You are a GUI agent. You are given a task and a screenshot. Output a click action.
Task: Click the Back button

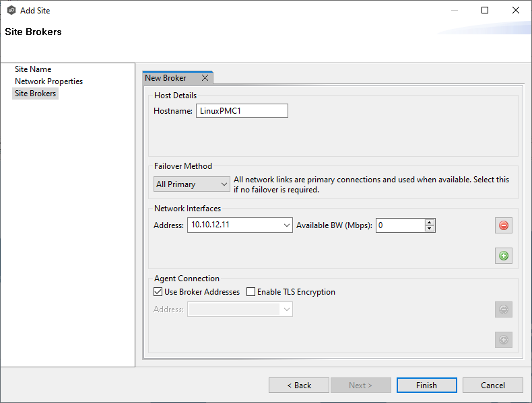299,386
